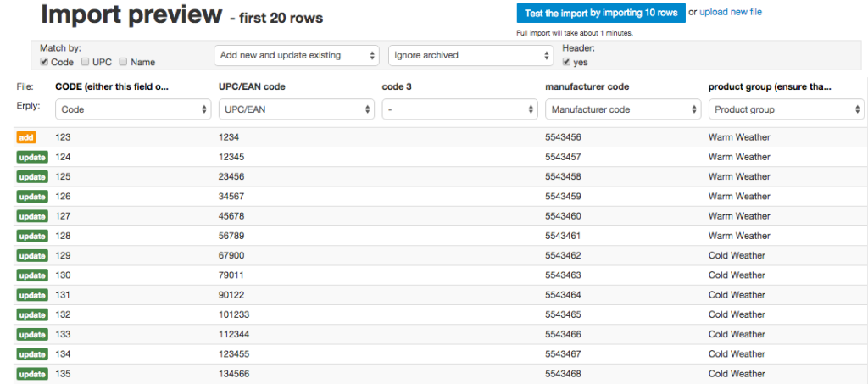Open the UPC/EAN mapping dropdown

tap(297, 109)
